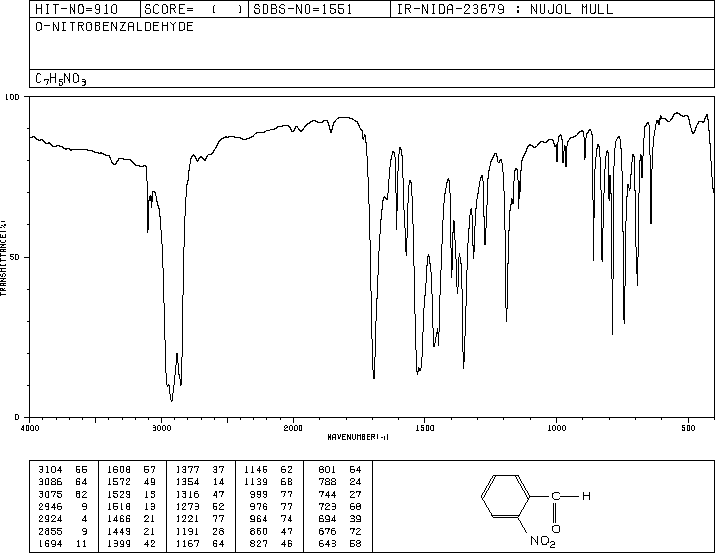Click the carbonyl O atom in structure
Screen dimensions: 715x553
coord(556,529)
